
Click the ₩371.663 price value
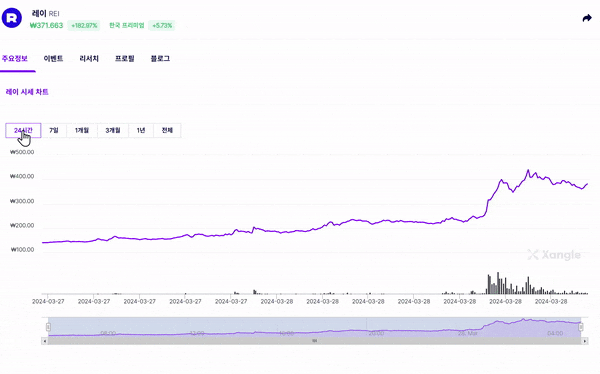coord(46,26)
